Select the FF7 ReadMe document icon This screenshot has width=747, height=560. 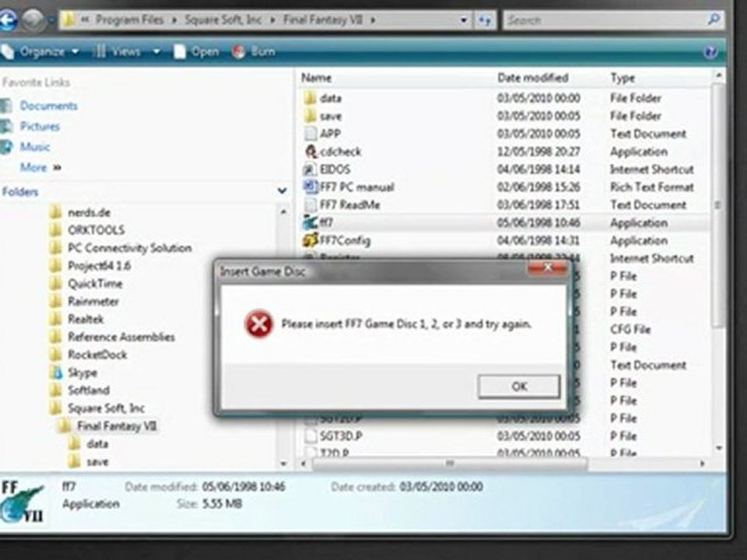[310, 205]
